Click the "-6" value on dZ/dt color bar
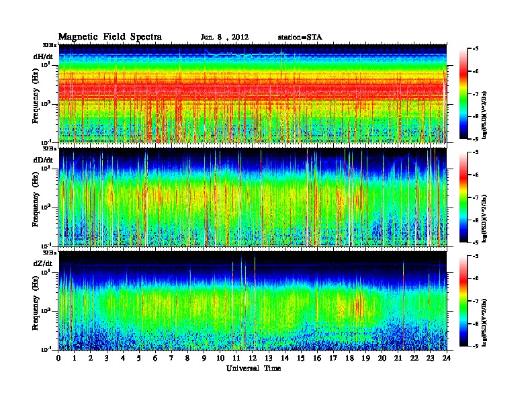Viewport: 532px width, 411px height. tap(476, 278)
